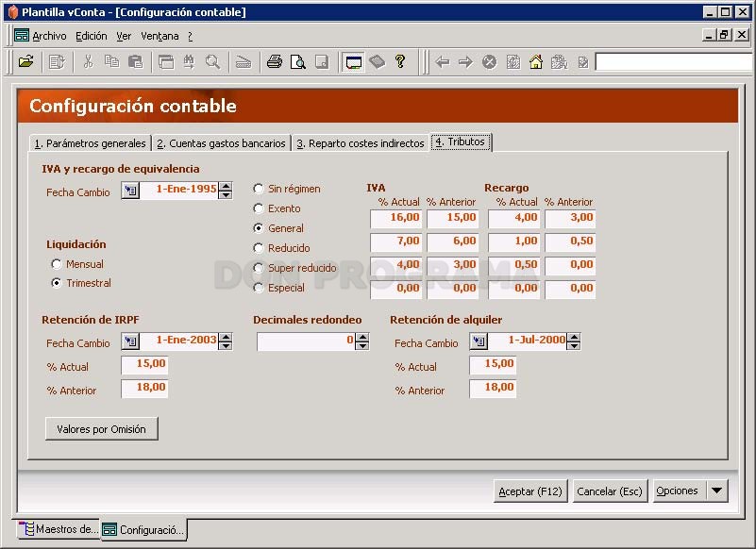The height and width of the screenshot is (549, 756).
Task: Open the Edición menu
Action: click(x=92, y=36)
